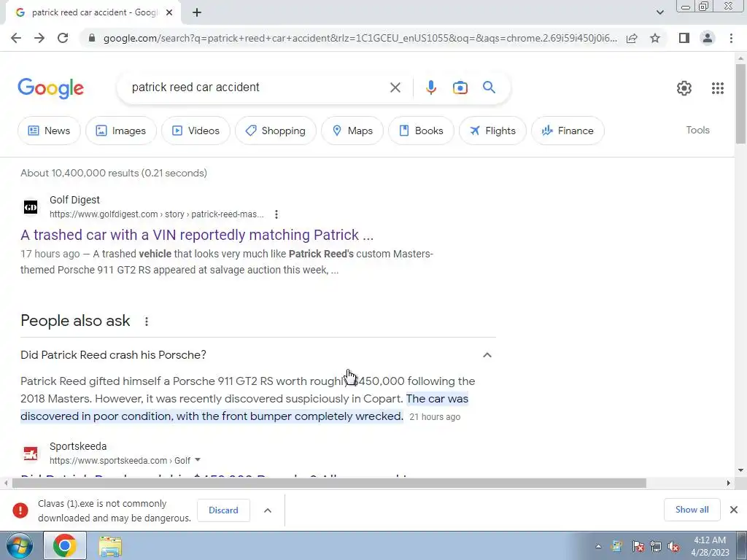Open the Golf Digest result options dots
747x560 pixels.
[x=276, y=214]
